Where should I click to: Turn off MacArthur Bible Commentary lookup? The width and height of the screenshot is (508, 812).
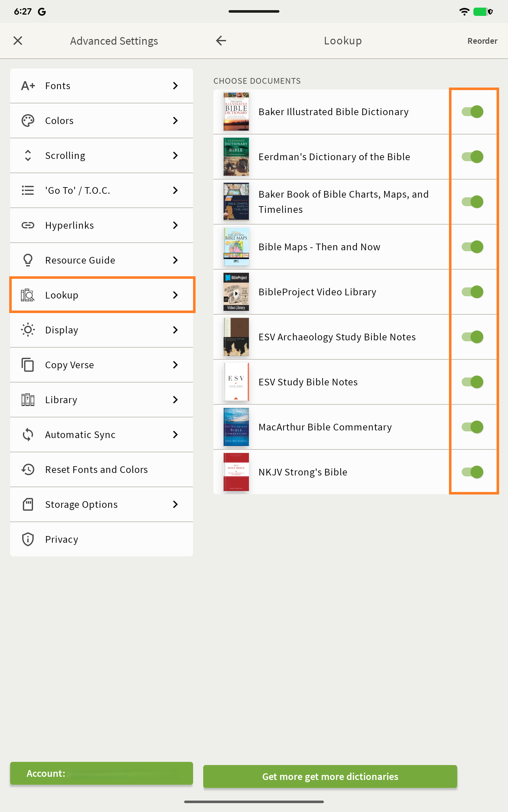[472, 427]
